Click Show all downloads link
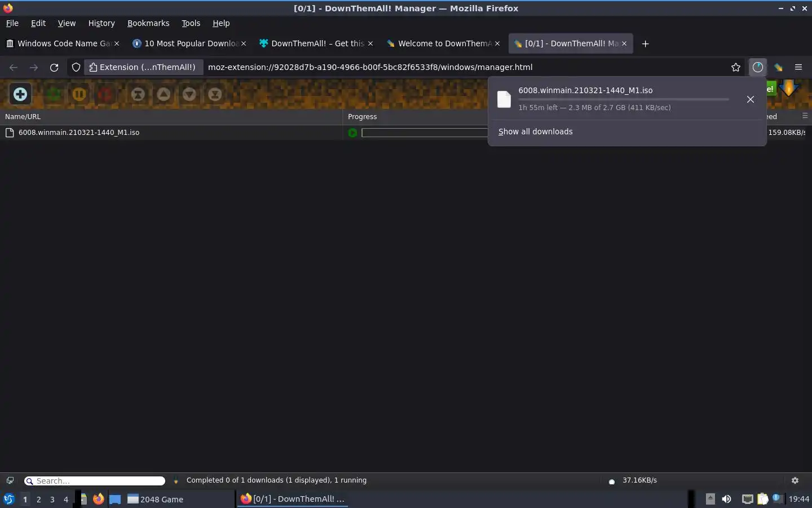The image size is (812, 508). point(535,132)
